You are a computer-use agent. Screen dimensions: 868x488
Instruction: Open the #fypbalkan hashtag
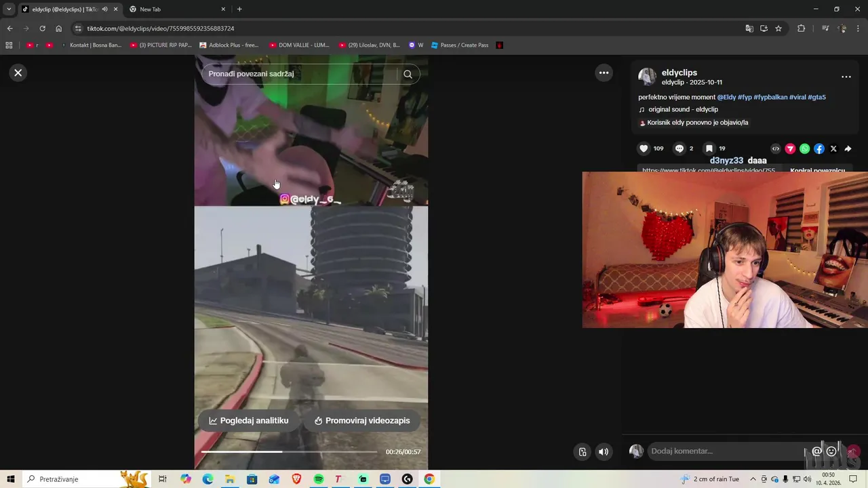coord(770,97)
